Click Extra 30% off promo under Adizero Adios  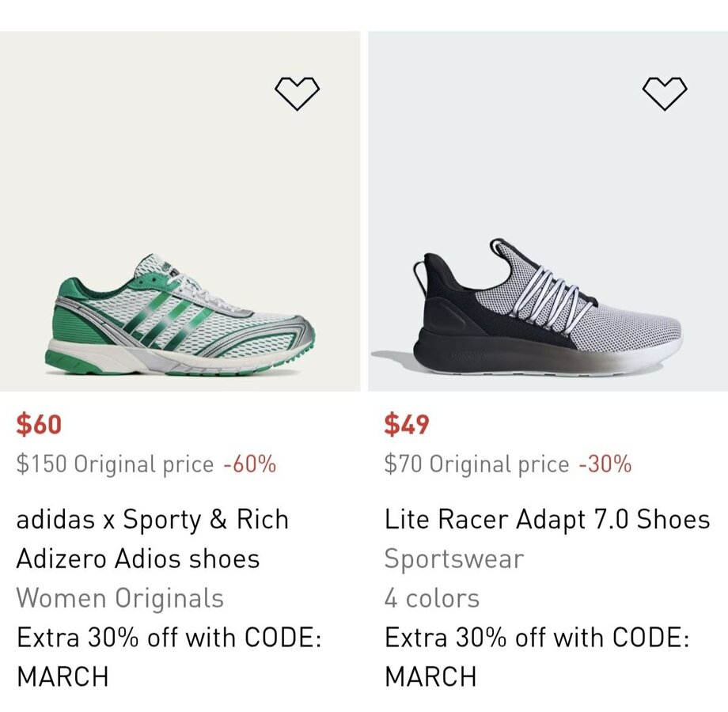pyautogui.click(x=169, y=638)
